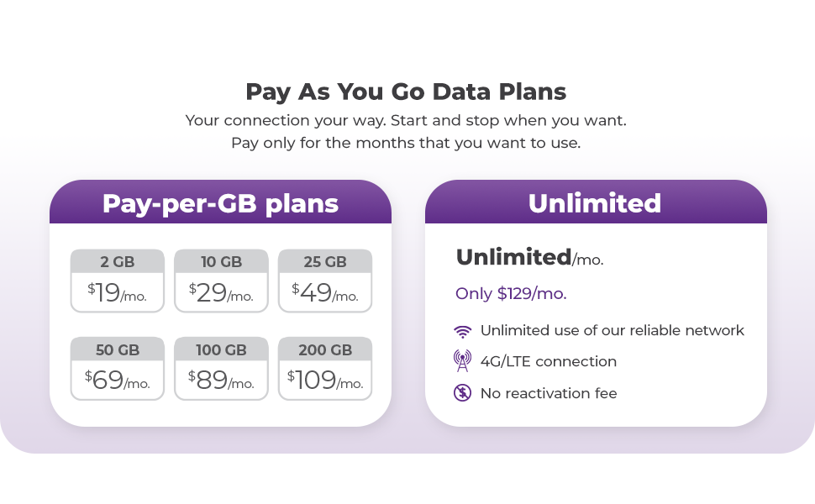
Task: Select the 10 GB $29/mo. plan
Action: 222,281
